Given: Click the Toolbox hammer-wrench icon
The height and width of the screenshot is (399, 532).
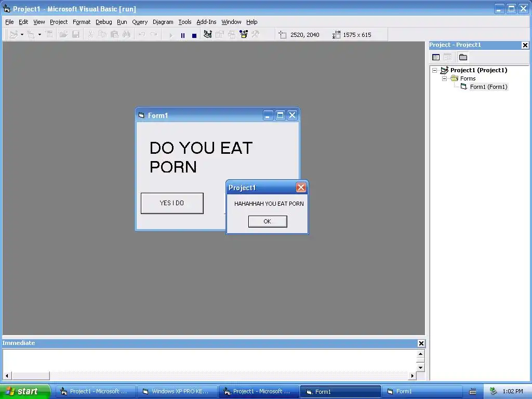Looking at the screenshot, I should [x=256, y=34].
